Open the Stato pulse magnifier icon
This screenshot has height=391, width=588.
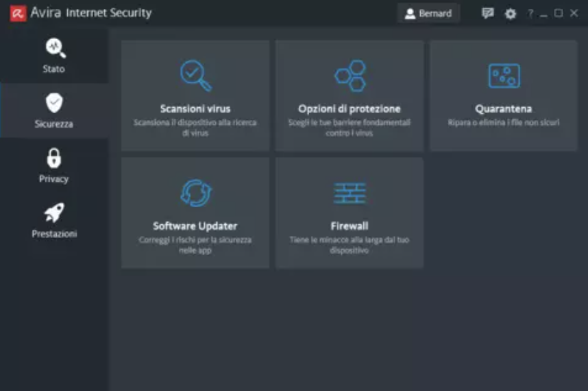coord(54,48)
